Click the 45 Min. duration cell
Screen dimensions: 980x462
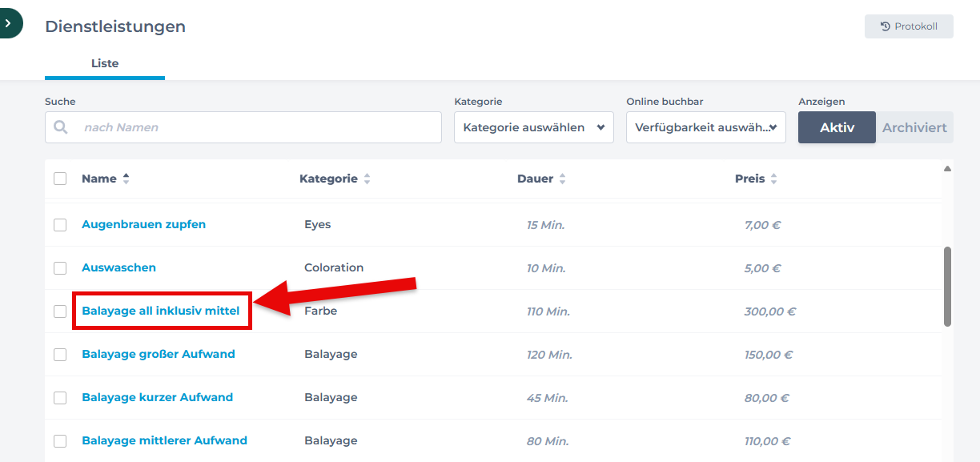coord(547,398)
